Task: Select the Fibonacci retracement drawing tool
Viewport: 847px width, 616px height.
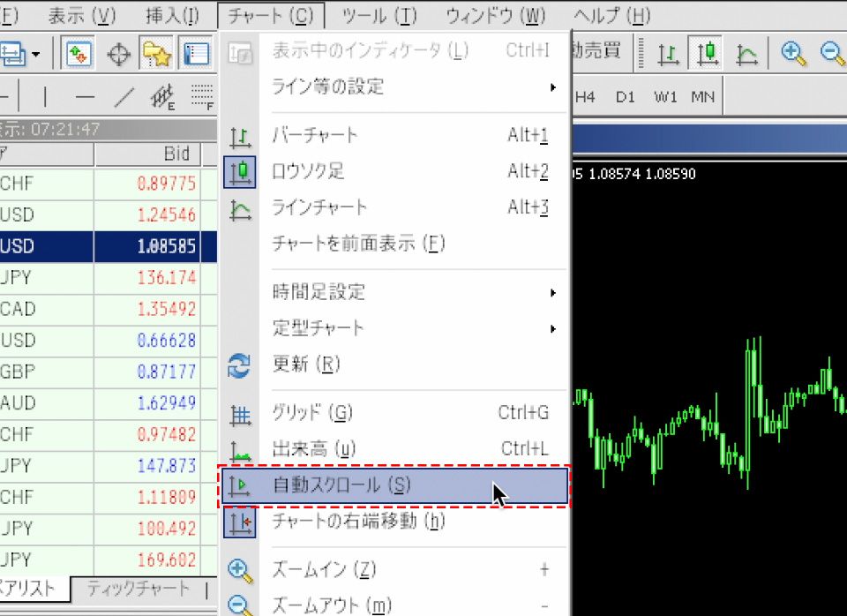Action: coord(202,97)
